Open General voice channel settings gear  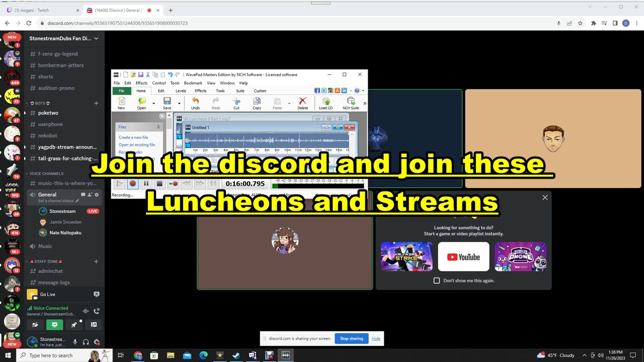97,195
